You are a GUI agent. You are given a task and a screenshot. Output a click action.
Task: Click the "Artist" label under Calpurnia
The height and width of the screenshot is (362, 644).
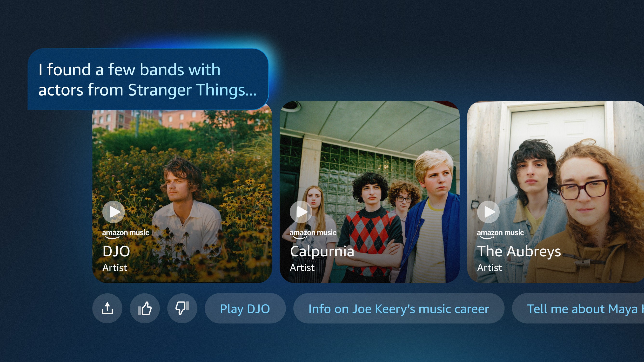pyautogui.click(x=302, y=268)
